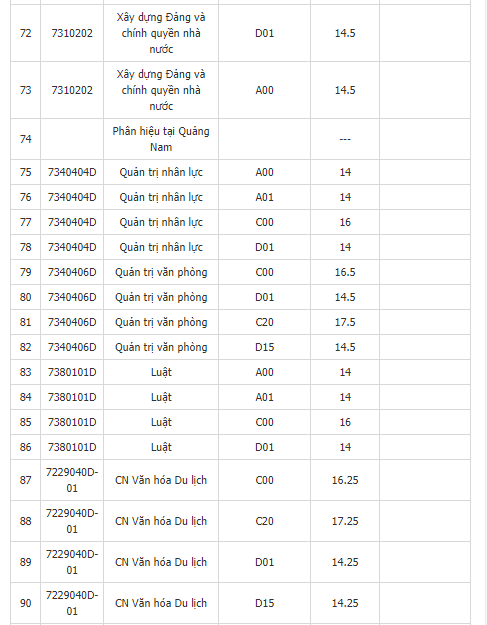The height and width of the screenshot is (625, 487).
Task: Click A01 subject group in row 76
Action: [264, 197]
